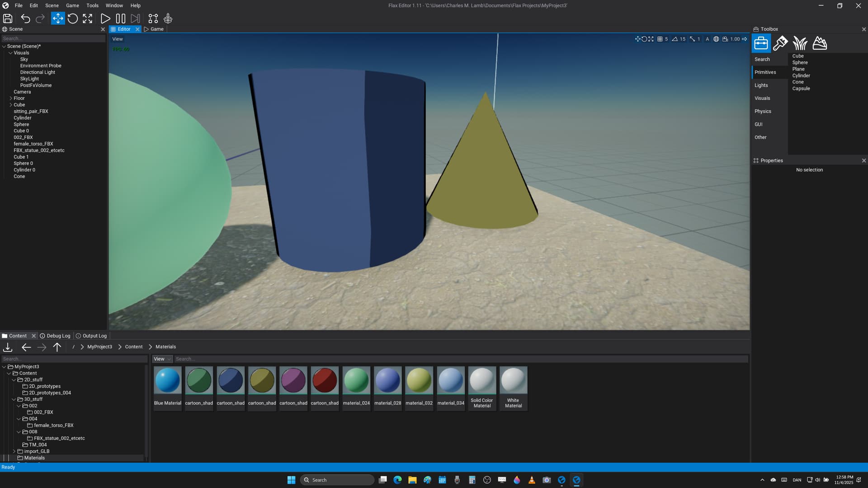The image size is (868, 488).
Task: Toggle scale snapping in viewport
Action: point(693,39)
